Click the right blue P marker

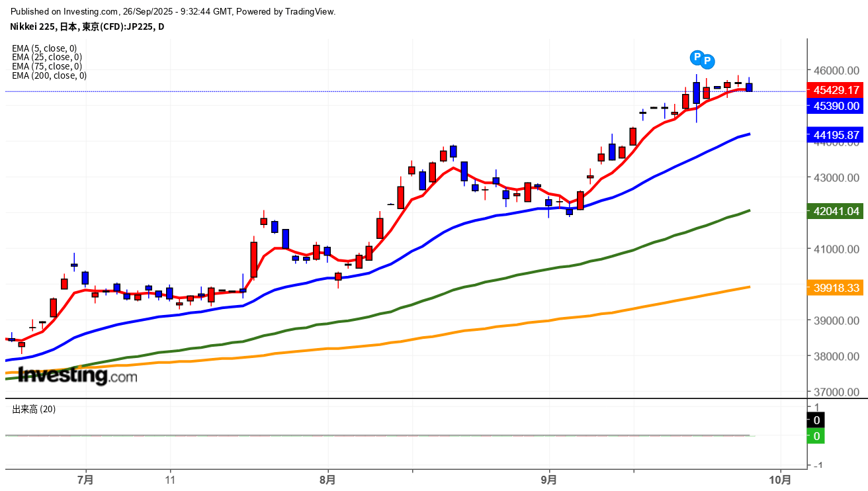click(707, 62)
